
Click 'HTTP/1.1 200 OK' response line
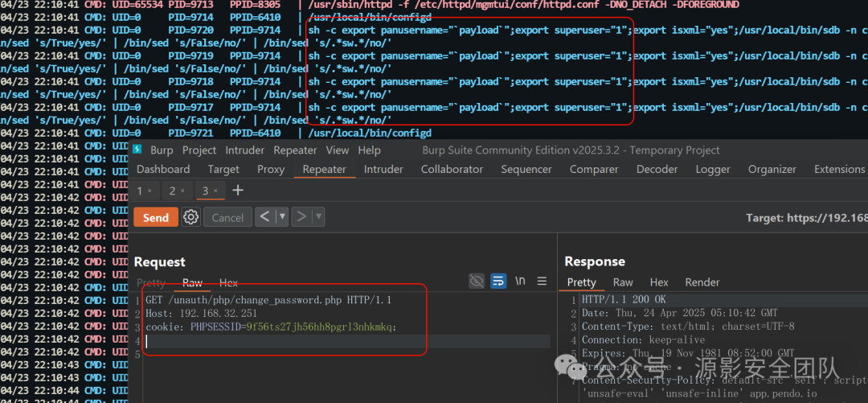point(624,300)
